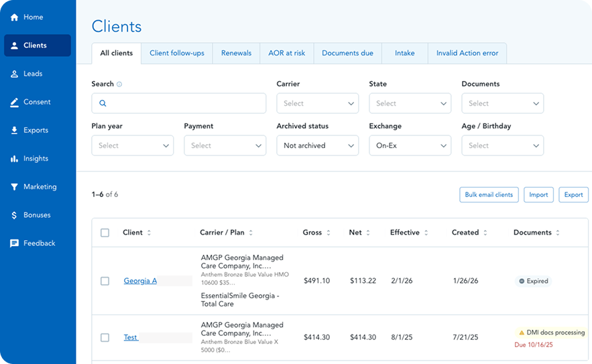Click the Leads person outline icon

[x=14, y=74]
